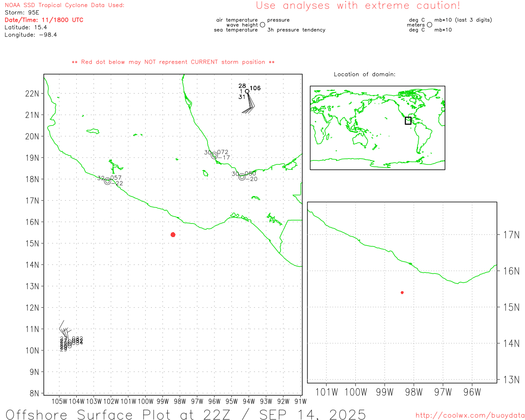
Task: Click the 'air temperature' legend label
Action: tap(237, 20)
